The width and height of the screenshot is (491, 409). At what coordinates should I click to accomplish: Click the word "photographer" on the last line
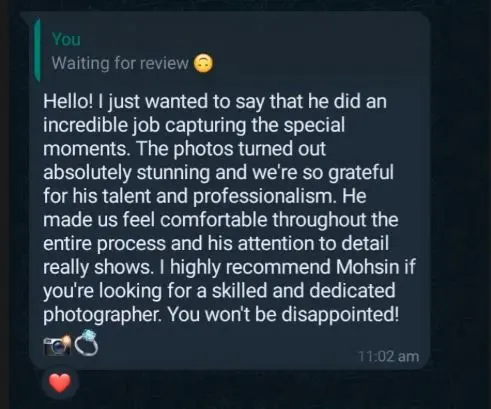pos(101,315)
